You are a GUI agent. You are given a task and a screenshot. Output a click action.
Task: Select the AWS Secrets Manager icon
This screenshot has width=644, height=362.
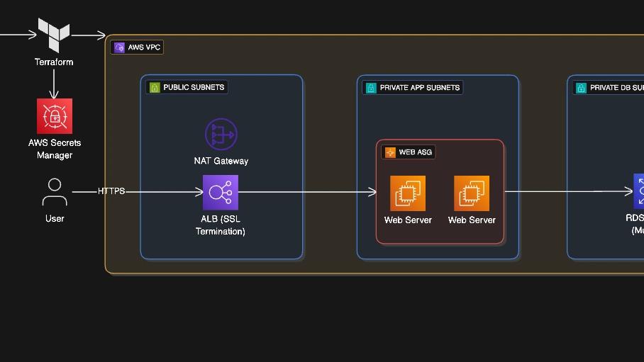click(x=55, y=116)
